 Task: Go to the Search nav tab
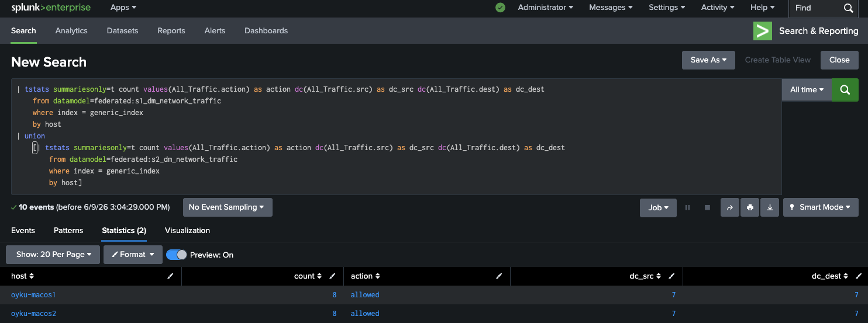click(x=23, y=31)
